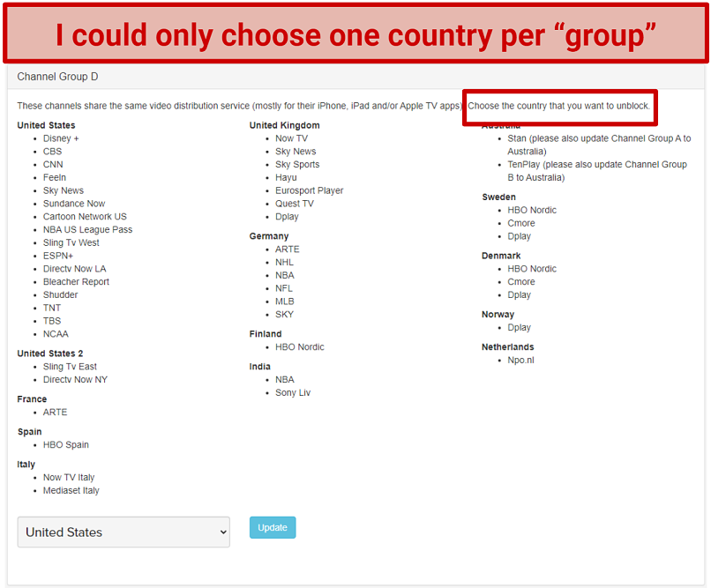Click the Denmark heading
This screenshot has height=588, width=711.
pos(501,256)
